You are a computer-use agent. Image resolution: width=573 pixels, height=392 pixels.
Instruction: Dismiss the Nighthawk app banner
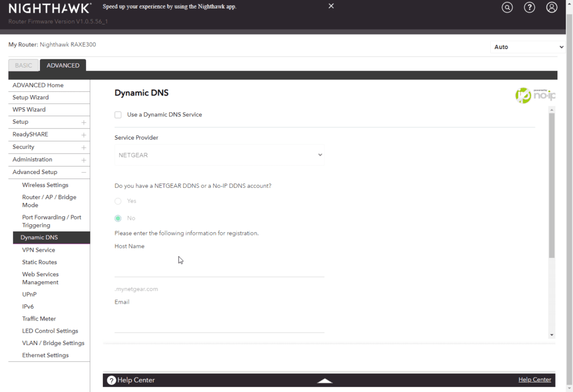(331, 6)
